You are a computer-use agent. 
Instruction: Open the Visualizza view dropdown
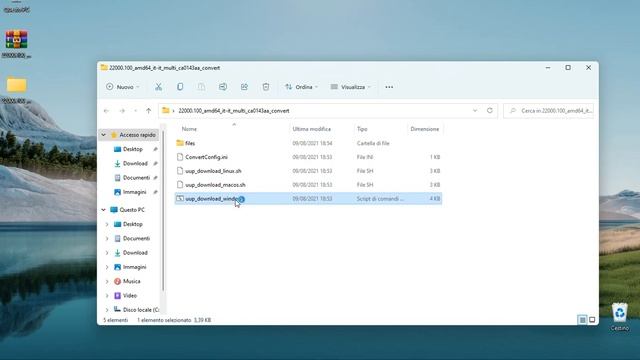pyautogui.click(x=350, y=87)
